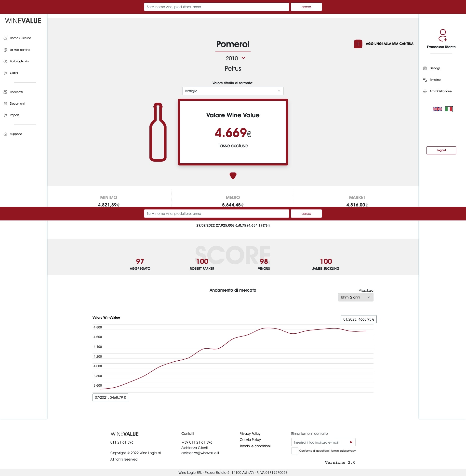Click the Documenti icon
Viewport: 466px width, 476px height.
[x=5, y=104]
